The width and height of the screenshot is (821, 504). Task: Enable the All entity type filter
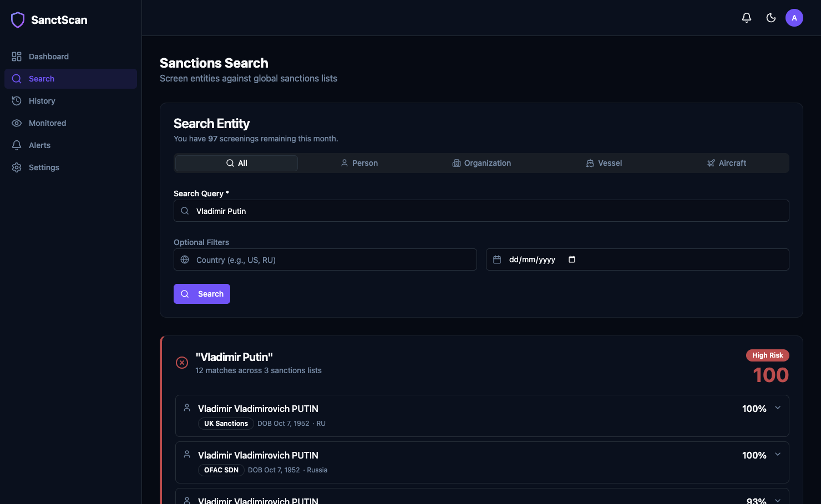tap(236, 162)
